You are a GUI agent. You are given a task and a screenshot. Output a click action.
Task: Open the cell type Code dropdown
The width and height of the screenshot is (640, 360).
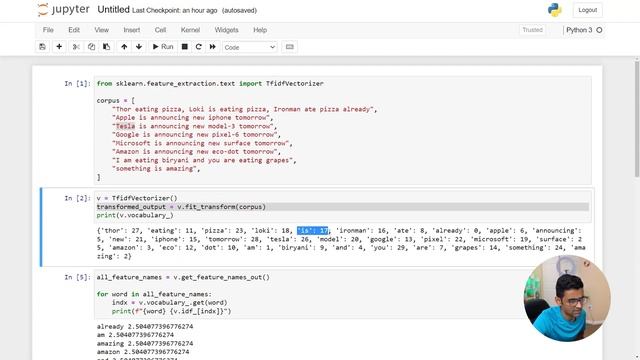point(250,47)
